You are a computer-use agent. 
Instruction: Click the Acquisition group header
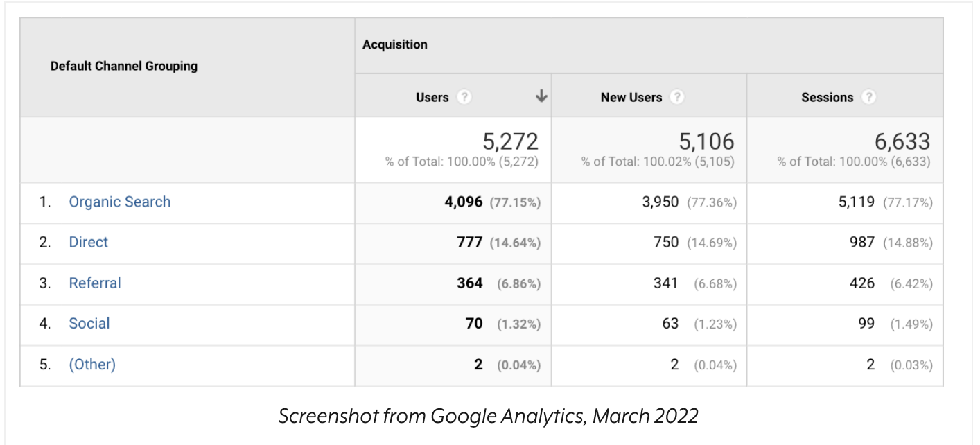tap(395, 45)
